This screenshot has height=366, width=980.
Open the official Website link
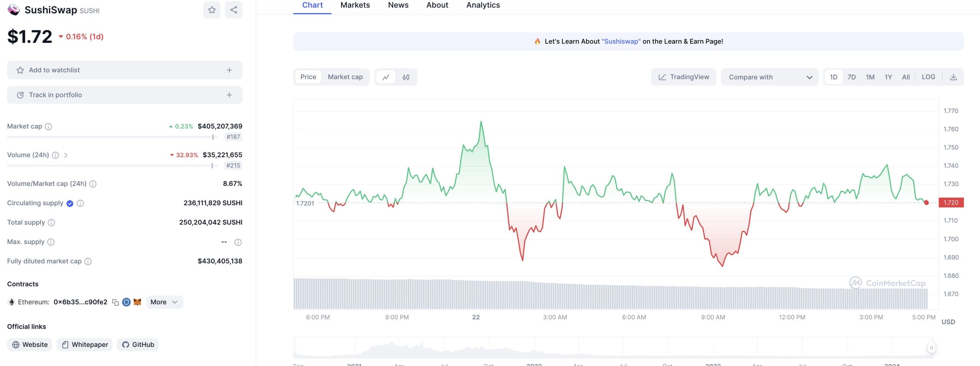[x=30, y=345]
